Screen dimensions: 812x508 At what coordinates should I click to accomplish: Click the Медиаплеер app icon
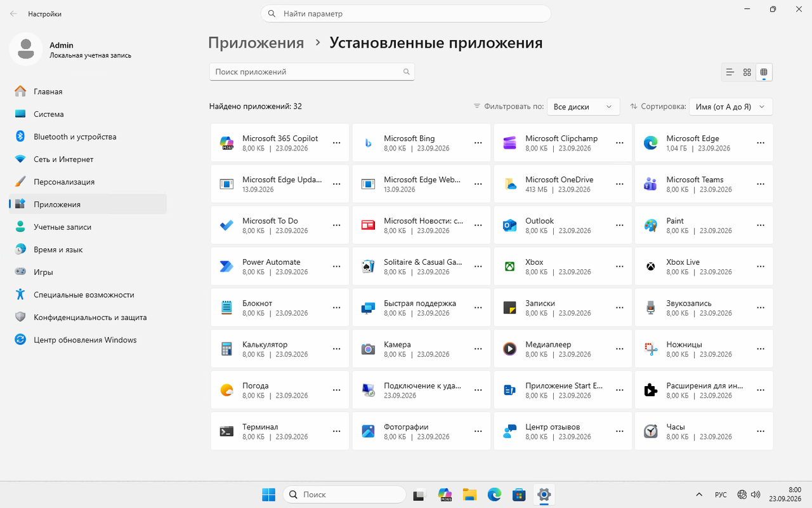[x=509, y=349]
